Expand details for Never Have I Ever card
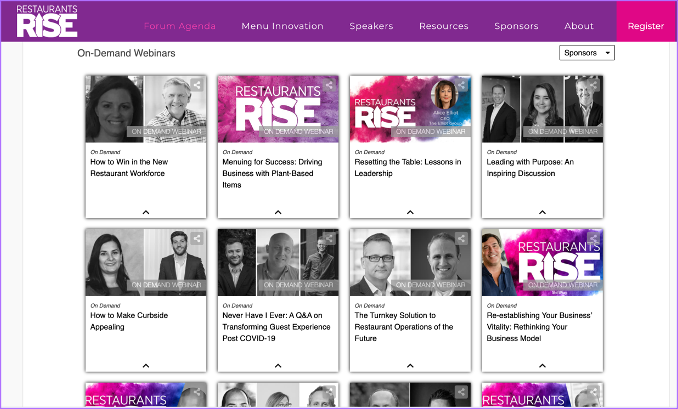 click(x=278, y=366)
